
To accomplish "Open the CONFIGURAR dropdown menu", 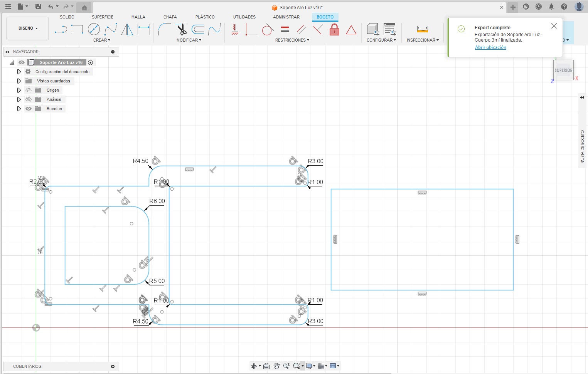I will 381,40.
